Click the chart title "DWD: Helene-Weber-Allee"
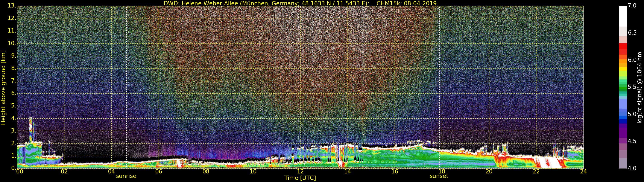 [201, 3]
